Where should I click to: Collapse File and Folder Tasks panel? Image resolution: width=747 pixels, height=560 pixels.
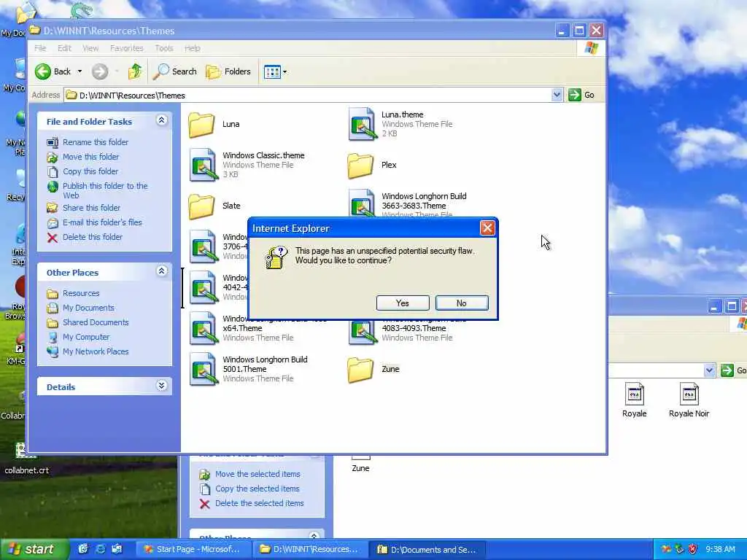click(x=161, y=120)
